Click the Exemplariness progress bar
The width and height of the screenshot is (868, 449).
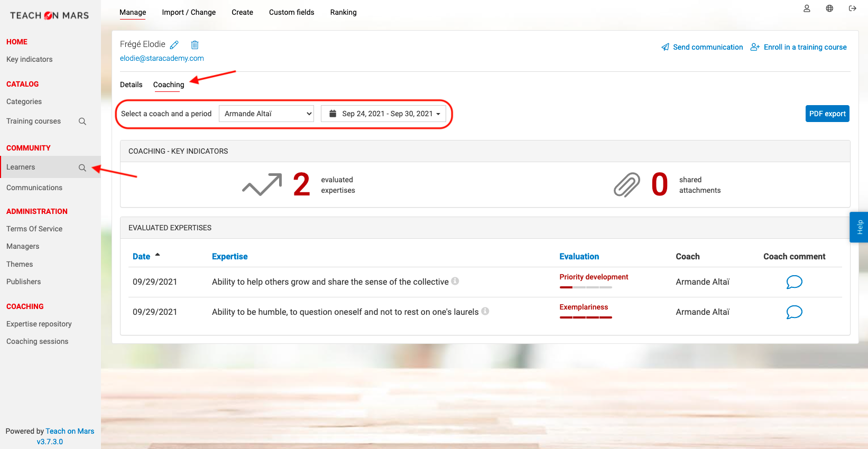[586, 317]
